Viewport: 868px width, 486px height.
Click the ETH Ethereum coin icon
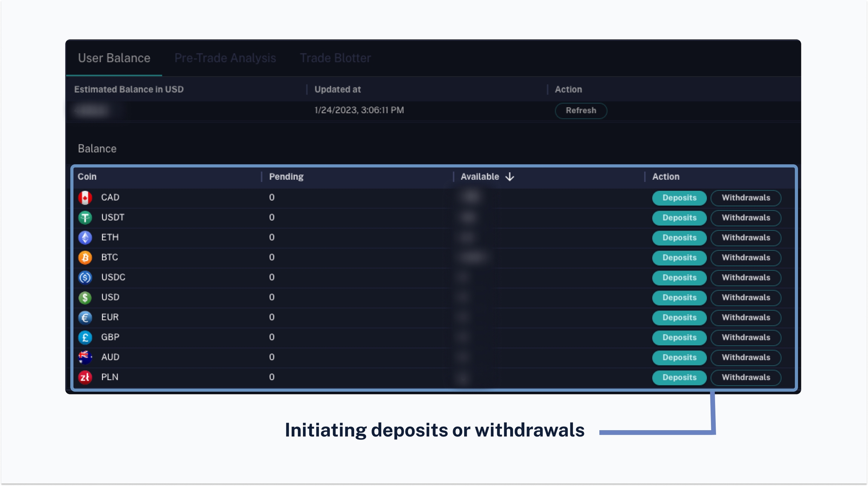[85, 238]
